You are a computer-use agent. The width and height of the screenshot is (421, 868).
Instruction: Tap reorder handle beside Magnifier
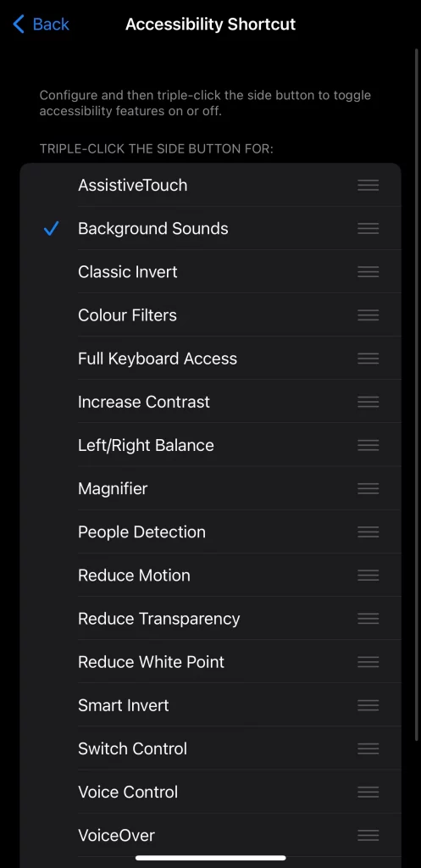click(x=368, y=488)
